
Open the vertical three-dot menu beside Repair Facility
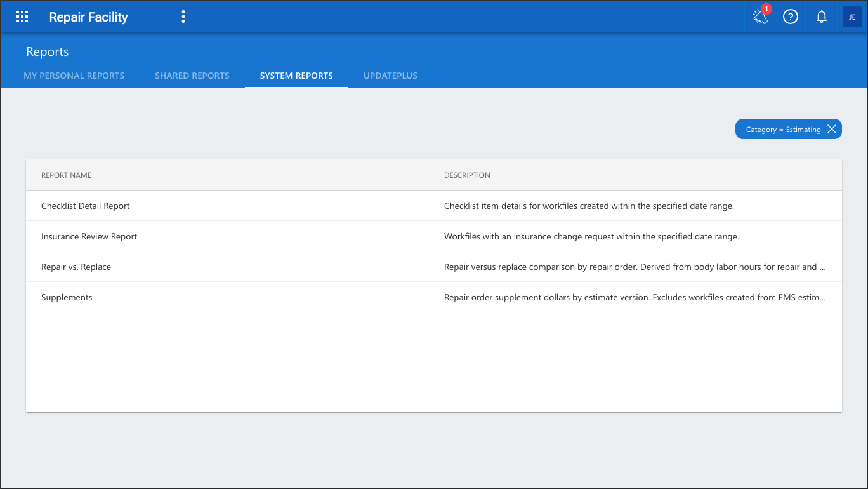pos(183,17)
